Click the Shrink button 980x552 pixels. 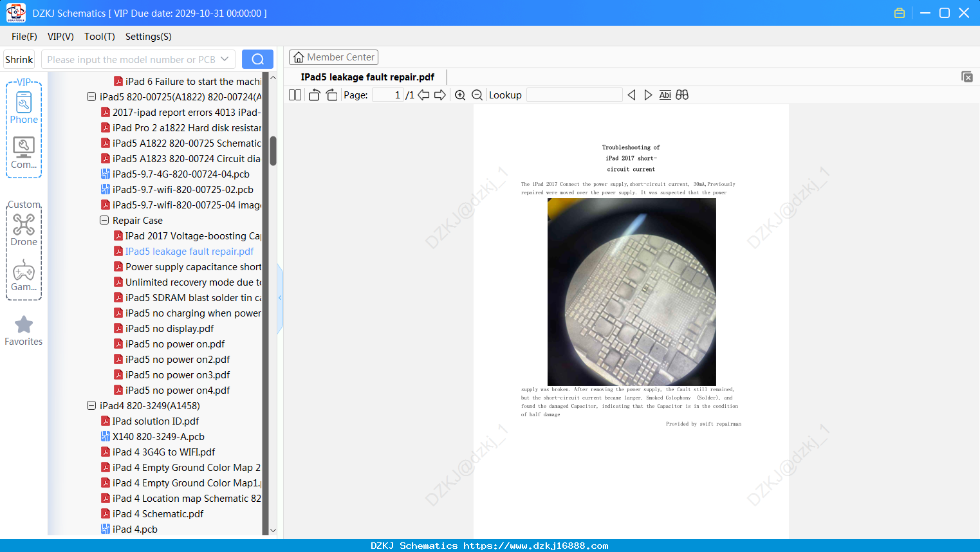tap(19, 59)
